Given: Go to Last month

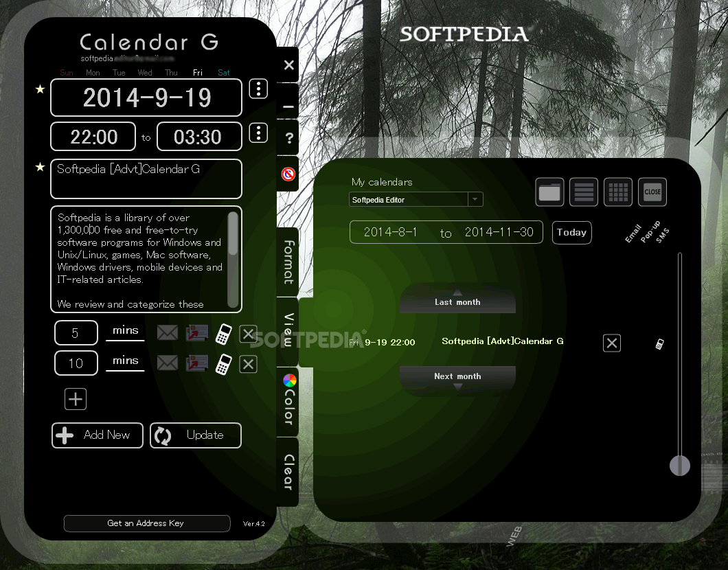Looking at the screenshot, I should [458, 299].
